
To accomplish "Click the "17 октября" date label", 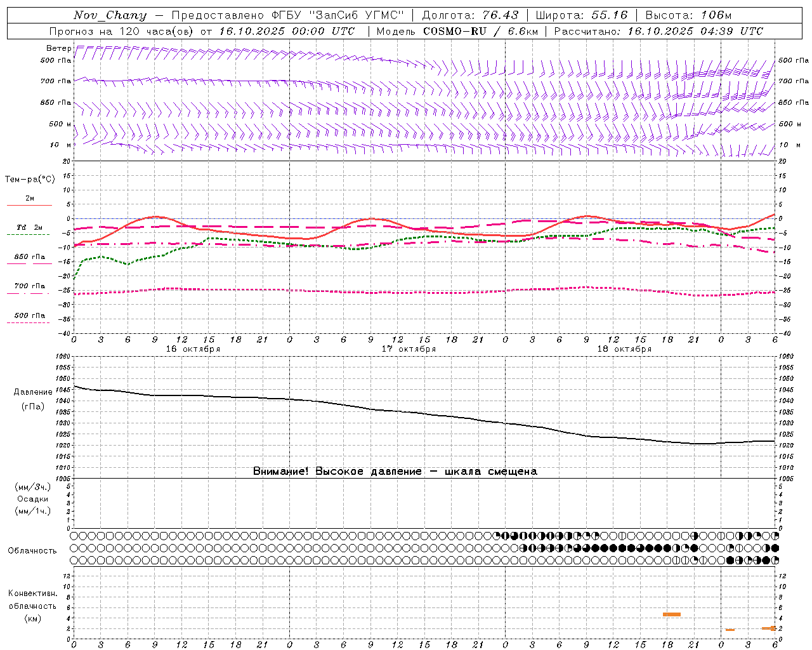I will (x=409, y=349).
